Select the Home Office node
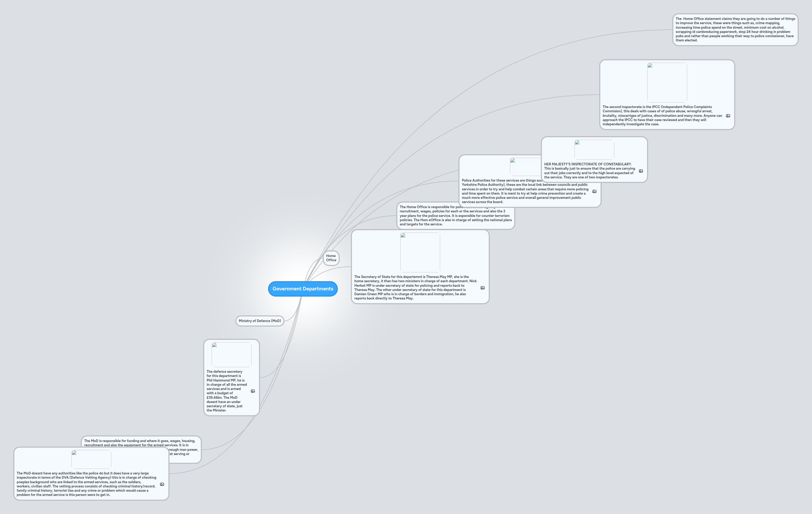812x514 pixels. (331, 258)
